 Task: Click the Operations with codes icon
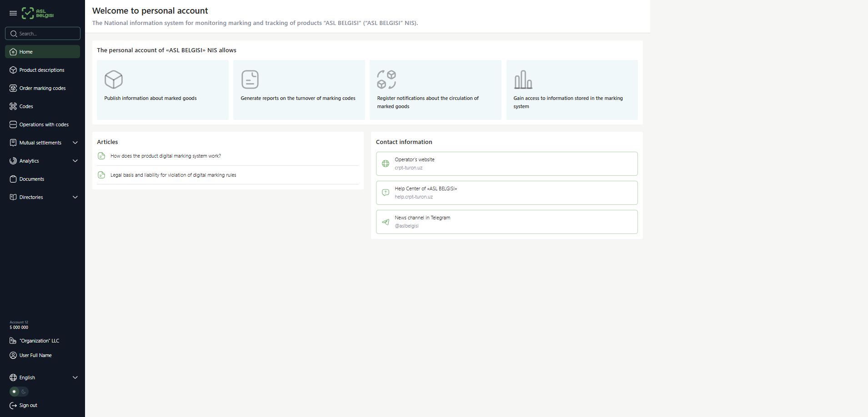13,124
